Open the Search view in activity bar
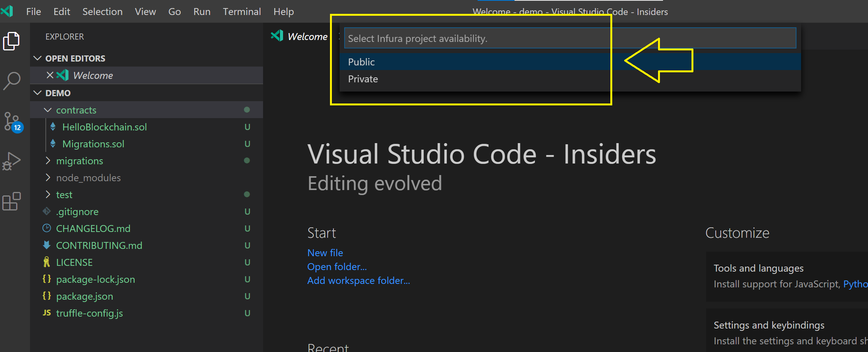 pyautogui.click(x=12, y=81)
